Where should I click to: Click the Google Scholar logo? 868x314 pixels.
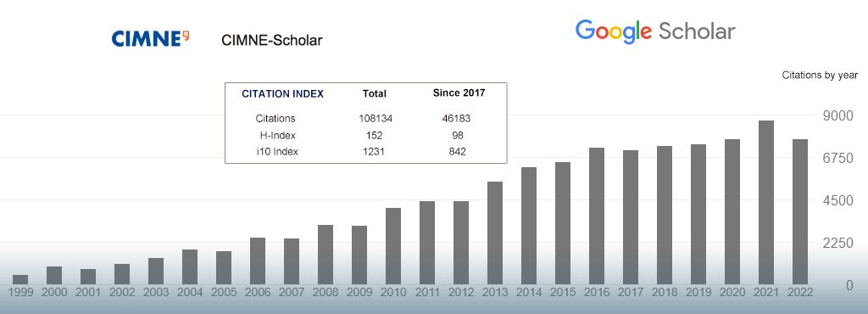[x=655, y=32]
